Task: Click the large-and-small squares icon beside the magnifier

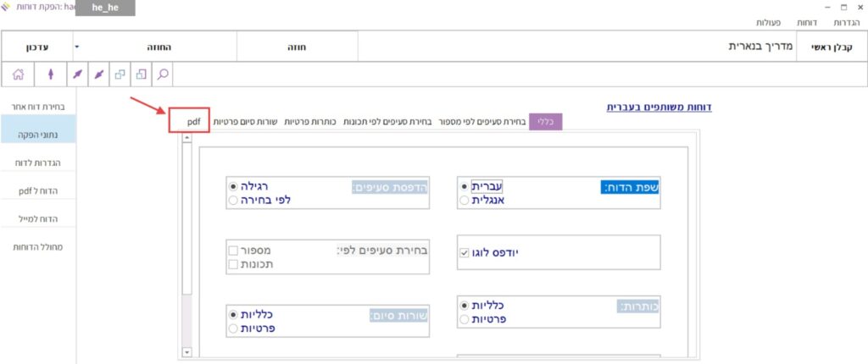Action: 141,74
